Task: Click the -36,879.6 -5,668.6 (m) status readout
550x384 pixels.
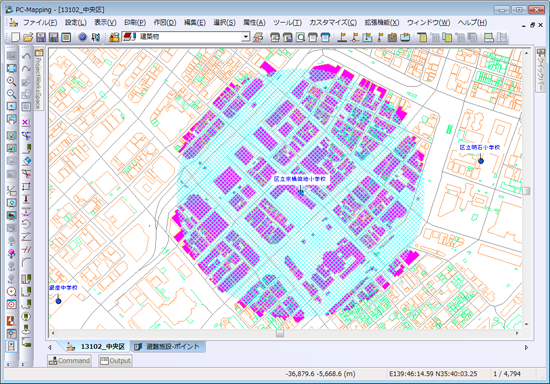Action: [x=321, y=374]
